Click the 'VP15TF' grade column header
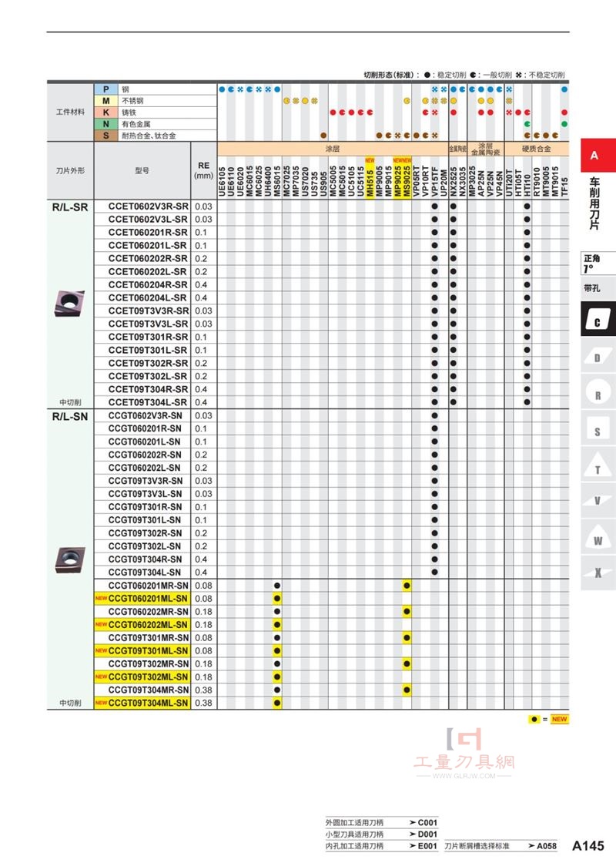Screen dimensions: 616x863 click(x=434, y=181)
